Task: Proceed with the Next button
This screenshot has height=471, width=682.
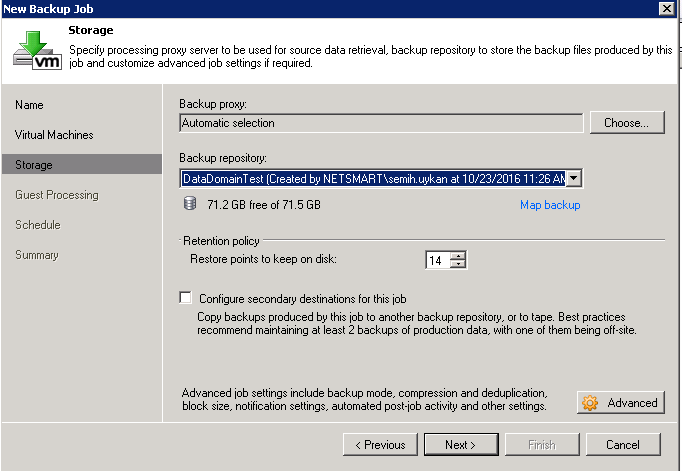Action: pos(460,444)
